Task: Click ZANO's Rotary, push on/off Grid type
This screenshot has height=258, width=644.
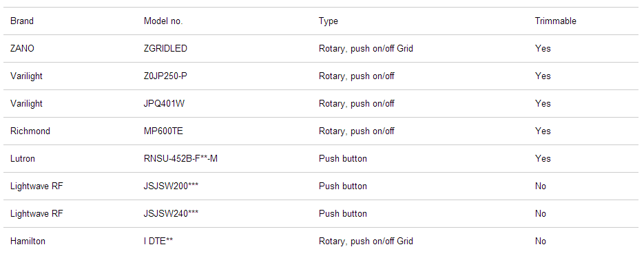Action: point(366,48)
